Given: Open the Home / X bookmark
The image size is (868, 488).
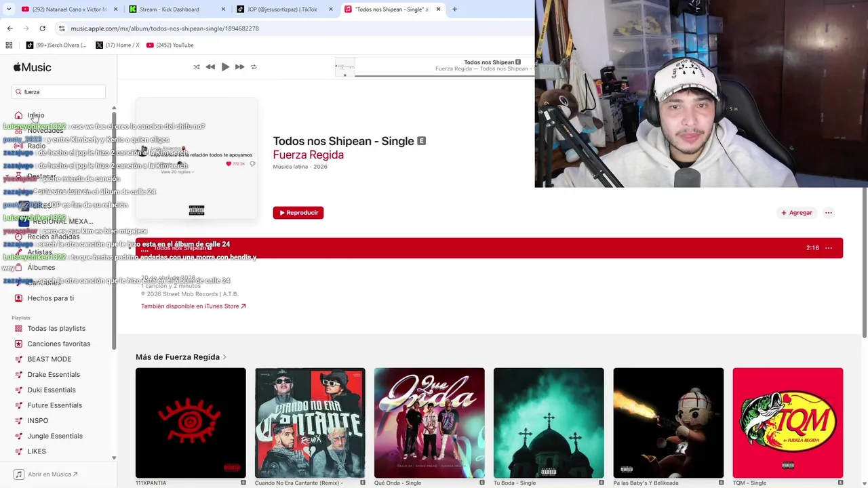Looking at the screenshot, I should [117, 45].
